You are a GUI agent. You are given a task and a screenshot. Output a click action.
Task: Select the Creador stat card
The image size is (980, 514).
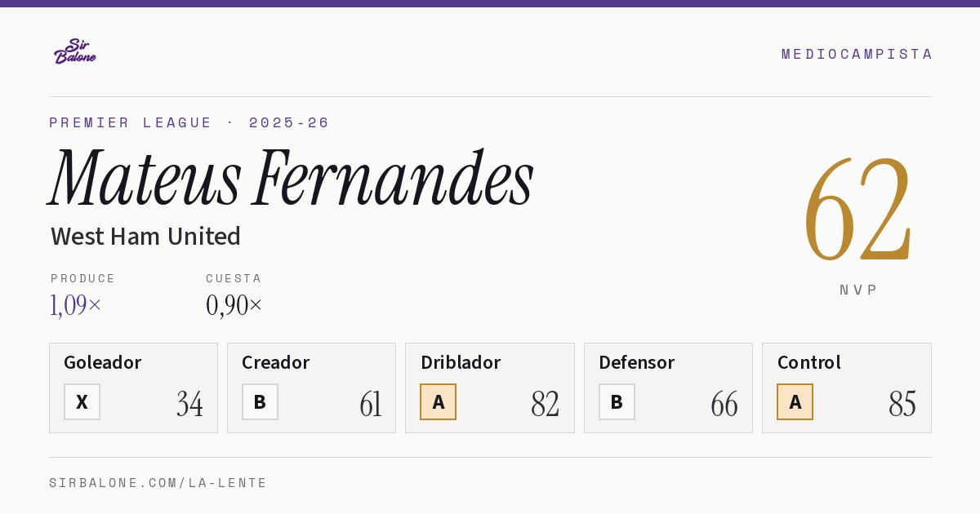pyautogui.click(x=311, y=388)
